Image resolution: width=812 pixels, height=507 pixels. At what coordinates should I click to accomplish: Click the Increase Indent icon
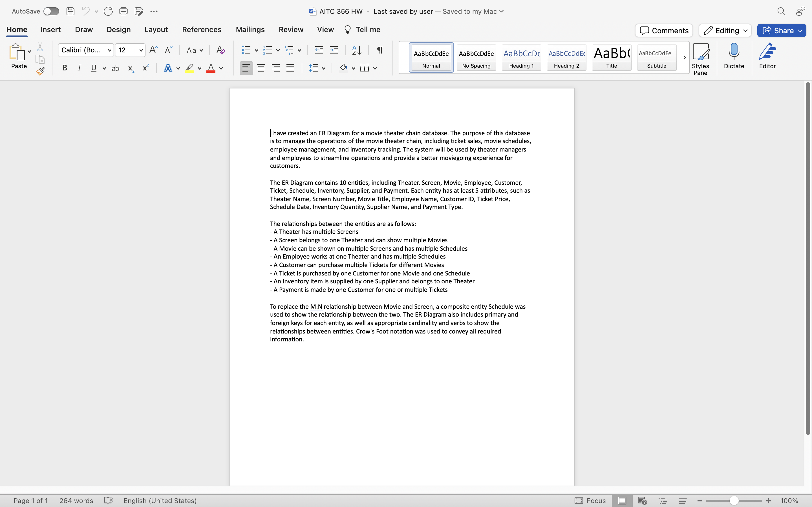(x=334, y=50)
